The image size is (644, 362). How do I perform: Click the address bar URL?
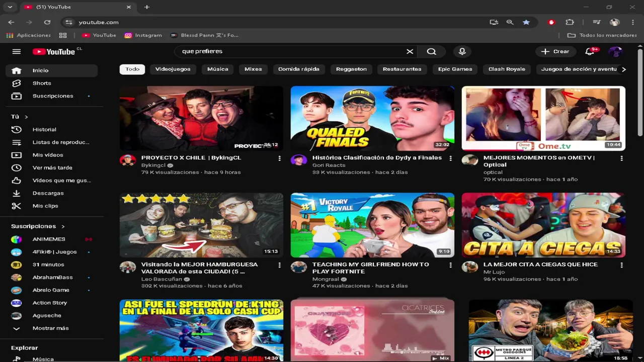click(99, 22)
